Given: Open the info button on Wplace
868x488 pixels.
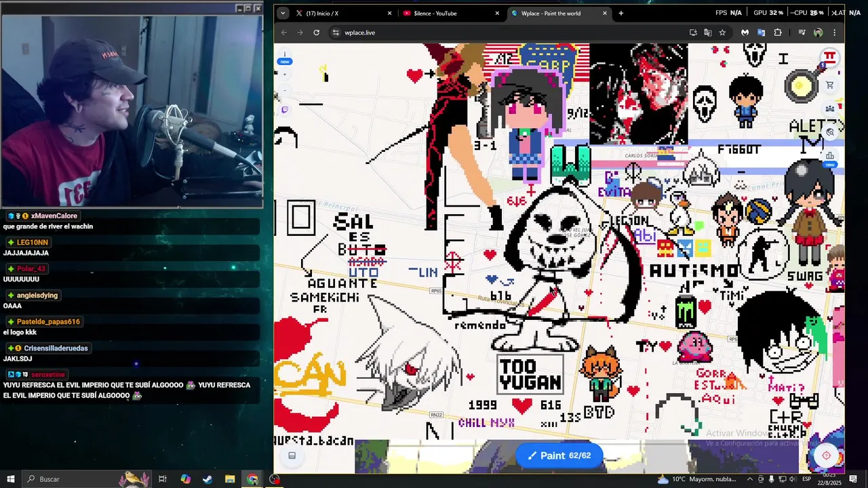Looking at the screenshot, I should (285, 54).
